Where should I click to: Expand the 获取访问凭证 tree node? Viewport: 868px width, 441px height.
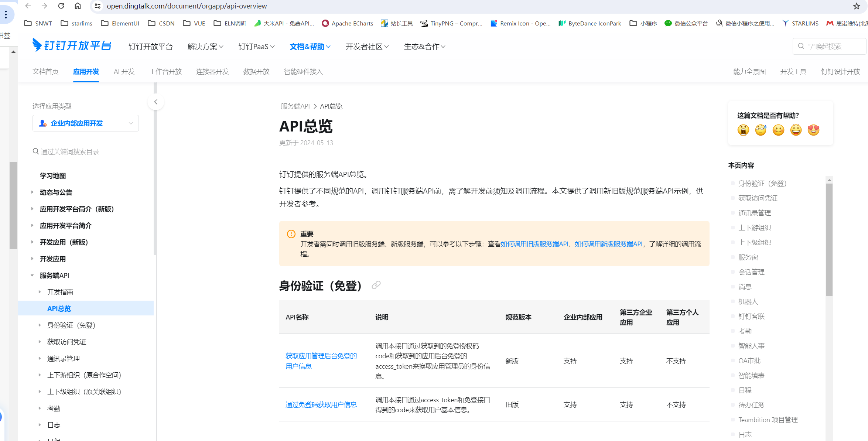[40, 342]
